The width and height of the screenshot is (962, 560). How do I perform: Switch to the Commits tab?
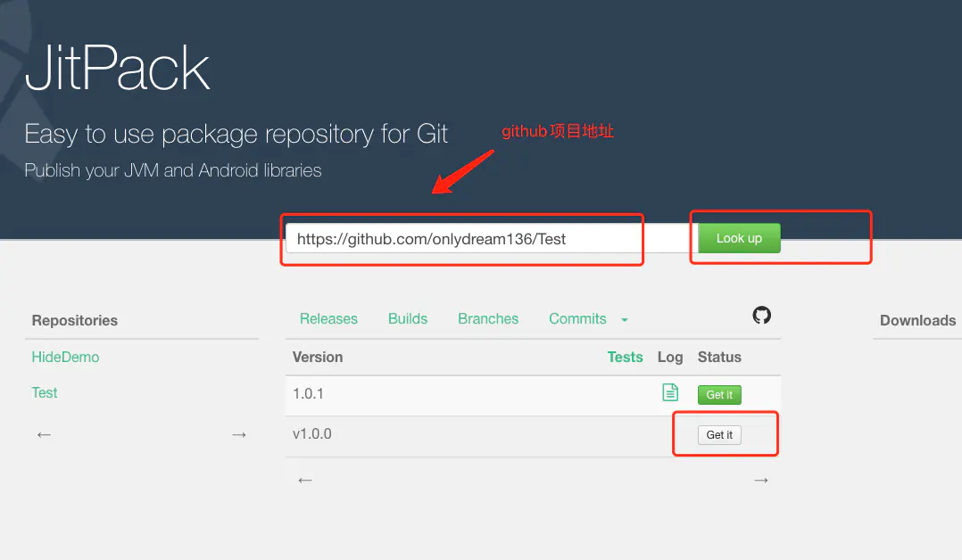point(577,319)
